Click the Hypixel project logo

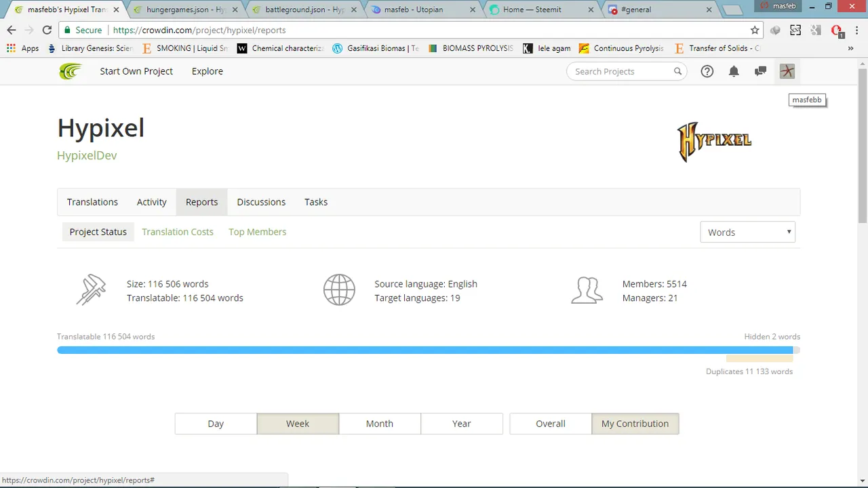point(714,142)
